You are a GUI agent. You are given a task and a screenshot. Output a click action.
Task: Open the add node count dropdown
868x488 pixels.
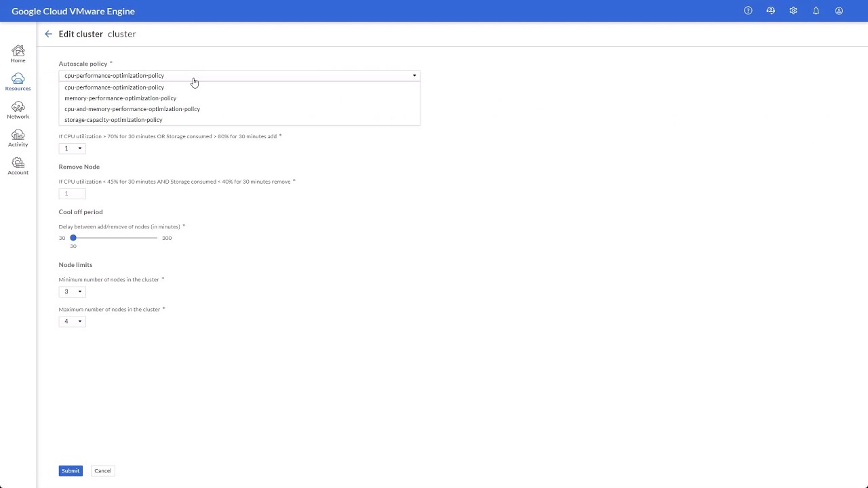point(72,148)
